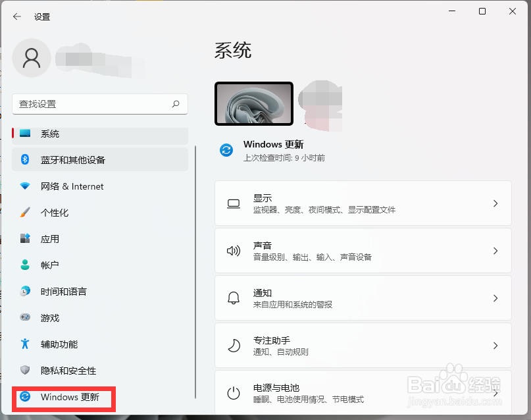Click the 应用 apps icon in sidebar
The width and height of the screenshot is (531, 420).
(25, 238)
